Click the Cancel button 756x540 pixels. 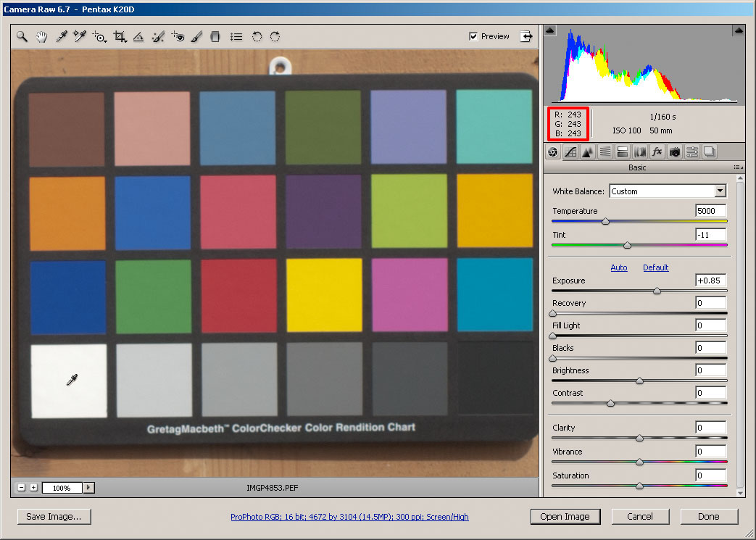pyautogui.click(x=640, y=516)
